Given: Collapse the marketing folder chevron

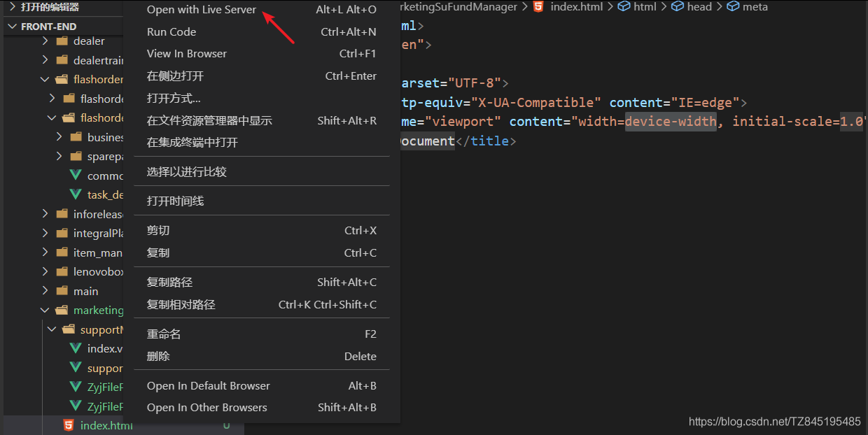Looking at the screenshot, I should point(45,310).
